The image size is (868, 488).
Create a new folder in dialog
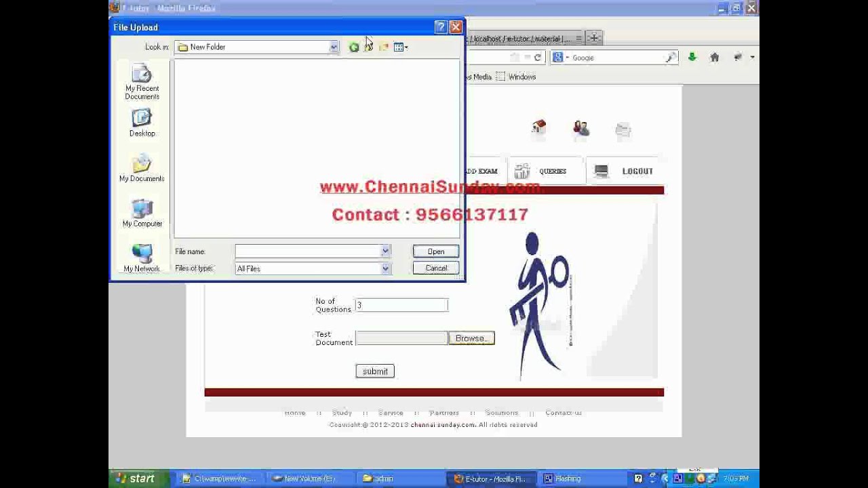tap(383, 47)
